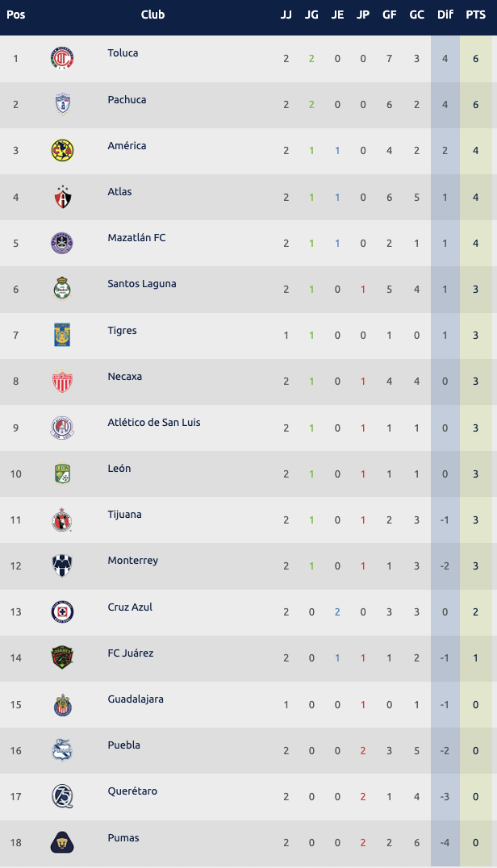Click the FC Juárez club name

[131, 653]
